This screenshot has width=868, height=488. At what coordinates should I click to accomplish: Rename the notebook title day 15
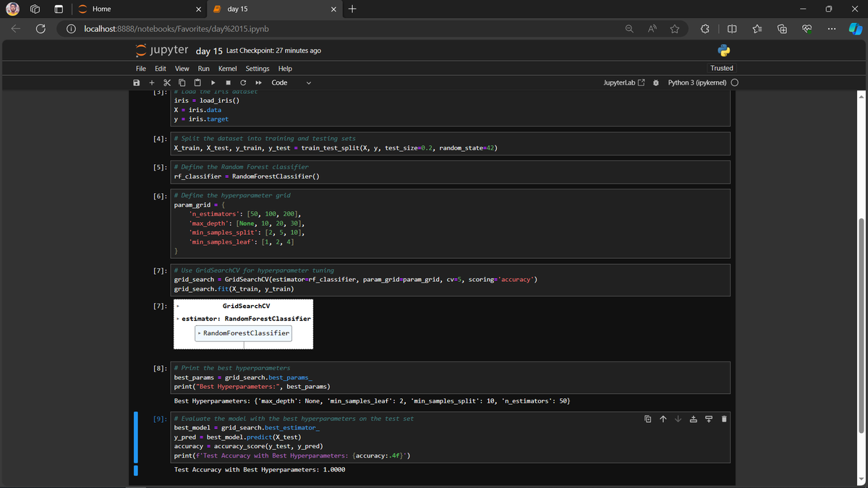209,51
